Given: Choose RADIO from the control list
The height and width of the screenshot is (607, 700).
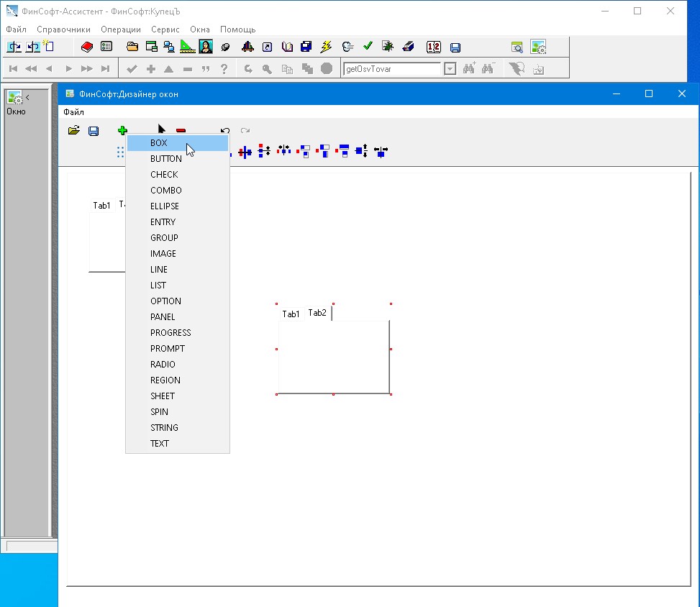Looking at the screenshot, I should point(163,365).
